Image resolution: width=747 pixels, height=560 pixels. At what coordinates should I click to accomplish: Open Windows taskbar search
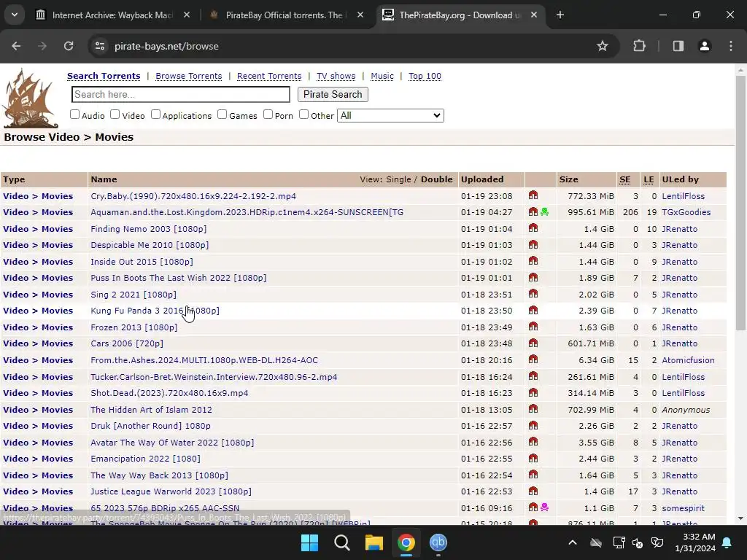click(x=341, y=542)
